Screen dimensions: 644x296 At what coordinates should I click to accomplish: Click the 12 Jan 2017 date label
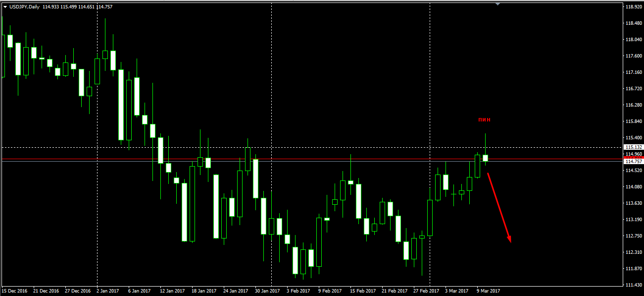(172, 291)
